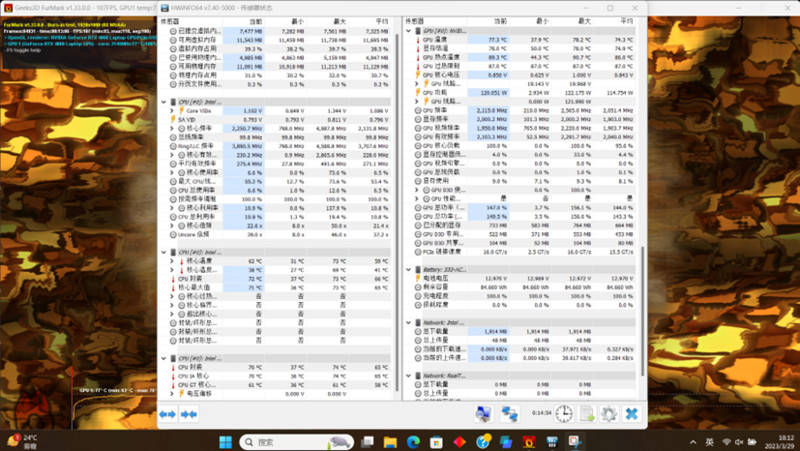Viewport: 800px width, 451px height.
Task: Open Microsoft Store from the taskbar
Action: [436, 442]
